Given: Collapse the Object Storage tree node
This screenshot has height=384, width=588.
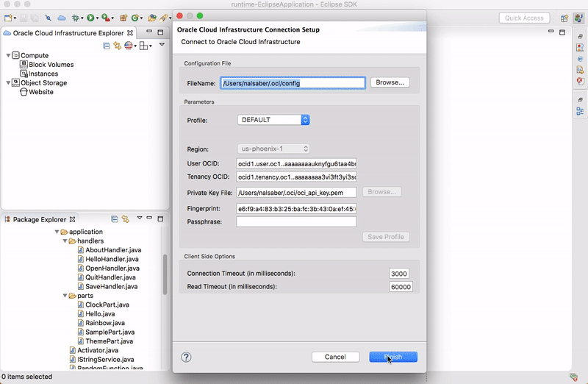Looking at the screenshot, I should [x=8, y=82].
